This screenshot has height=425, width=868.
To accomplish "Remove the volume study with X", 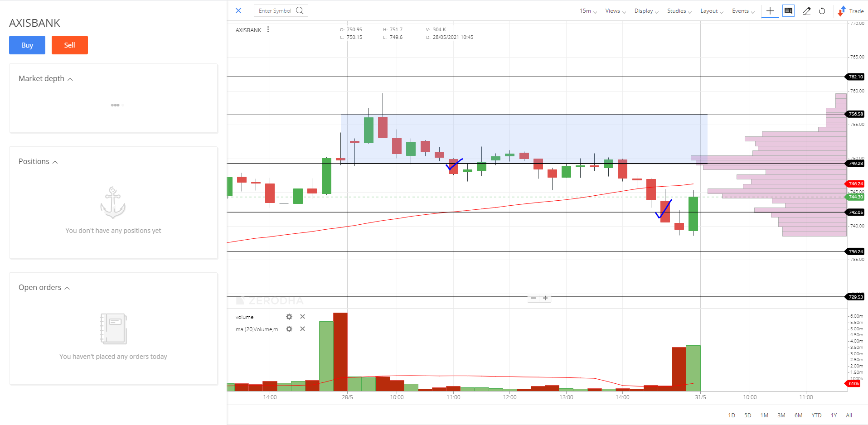I will pyautogui.click(x=302, y=317).
